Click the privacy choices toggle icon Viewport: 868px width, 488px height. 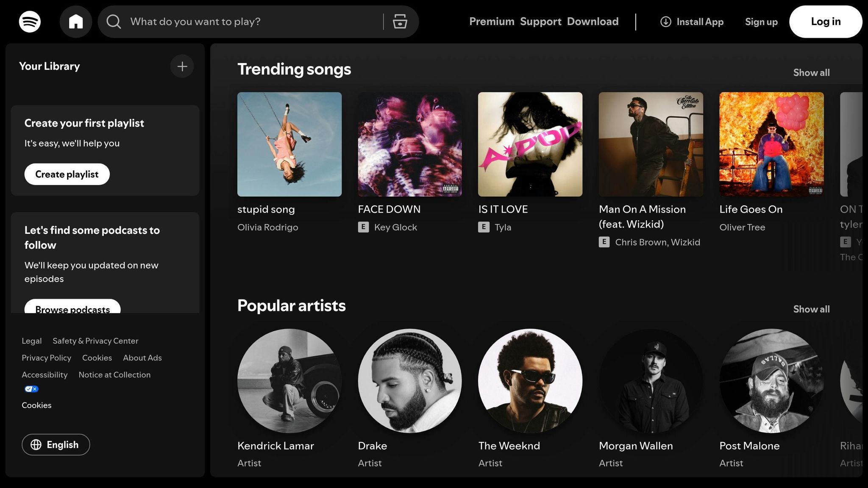pos(31,389)
